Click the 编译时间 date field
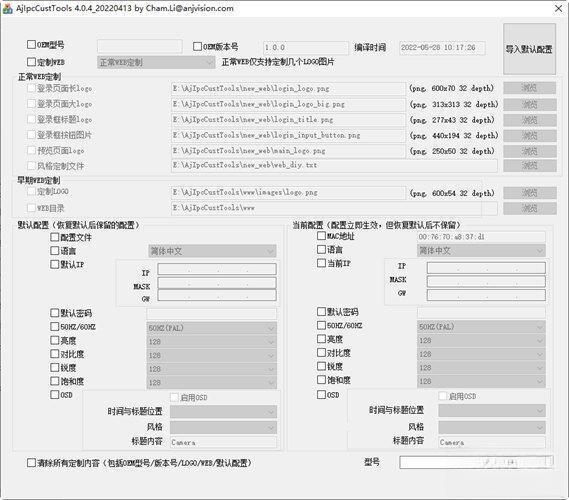Screen dimensions: 569x500 click(x=442, y=48)
